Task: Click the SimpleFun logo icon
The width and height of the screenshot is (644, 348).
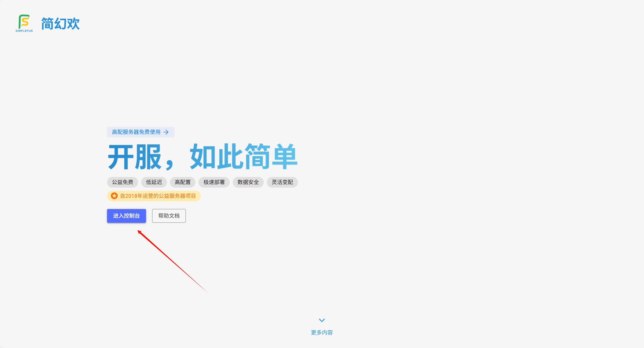Action: point(24,22)
